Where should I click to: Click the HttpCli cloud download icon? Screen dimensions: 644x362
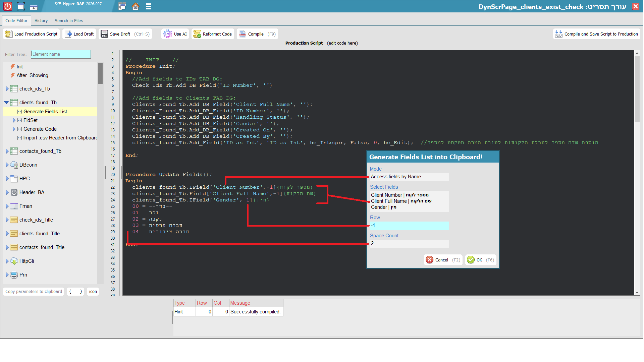(14, 261)
